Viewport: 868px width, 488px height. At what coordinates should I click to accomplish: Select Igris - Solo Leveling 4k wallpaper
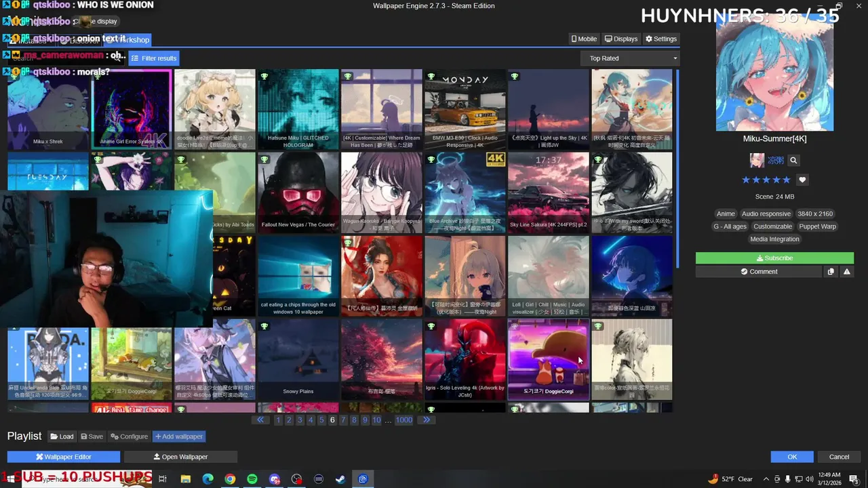465,360
